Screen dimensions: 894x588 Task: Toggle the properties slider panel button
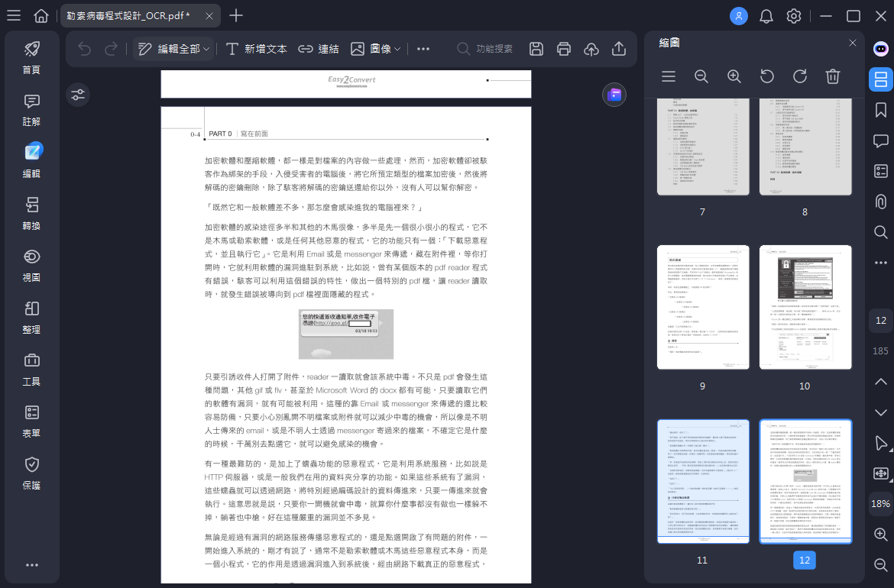click(78, 95)
